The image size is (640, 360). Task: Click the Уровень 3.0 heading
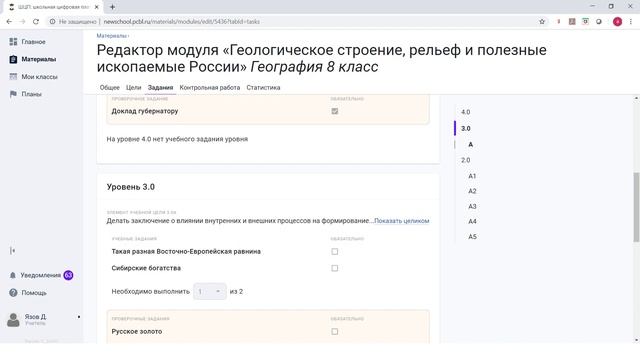point(131,187)
